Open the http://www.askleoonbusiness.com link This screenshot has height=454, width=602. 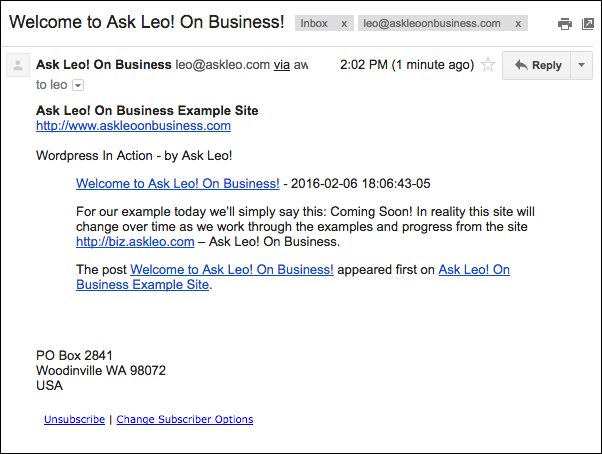(x=133, y=126)
